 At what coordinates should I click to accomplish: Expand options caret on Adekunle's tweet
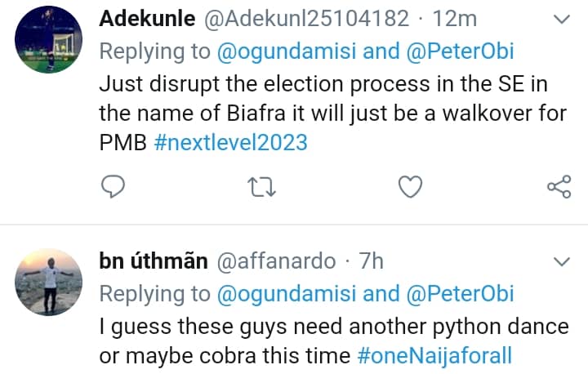[562, 19]
